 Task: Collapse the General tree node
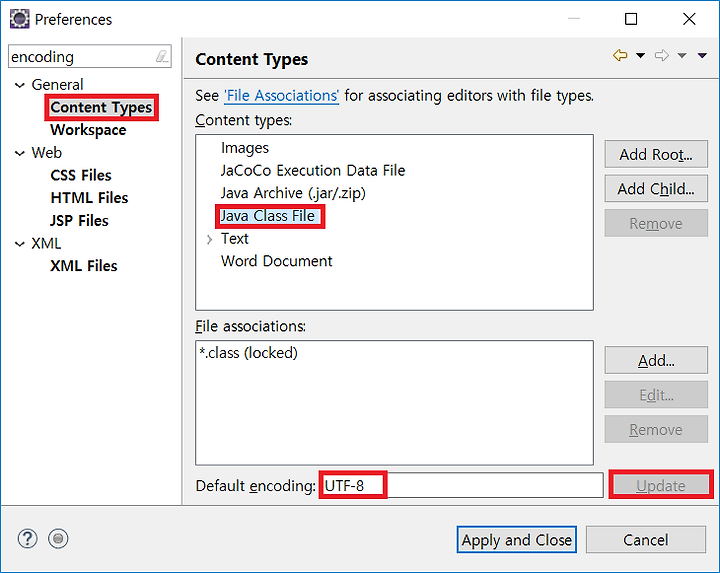point(20,85)
